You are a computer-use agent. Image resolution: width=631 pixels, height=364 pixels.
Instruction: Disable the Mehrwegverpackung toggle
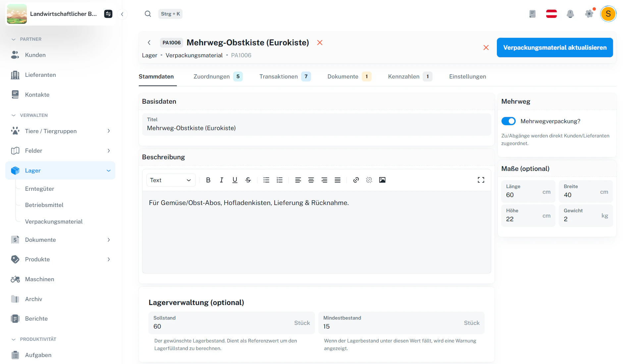[x=508, y=121]
